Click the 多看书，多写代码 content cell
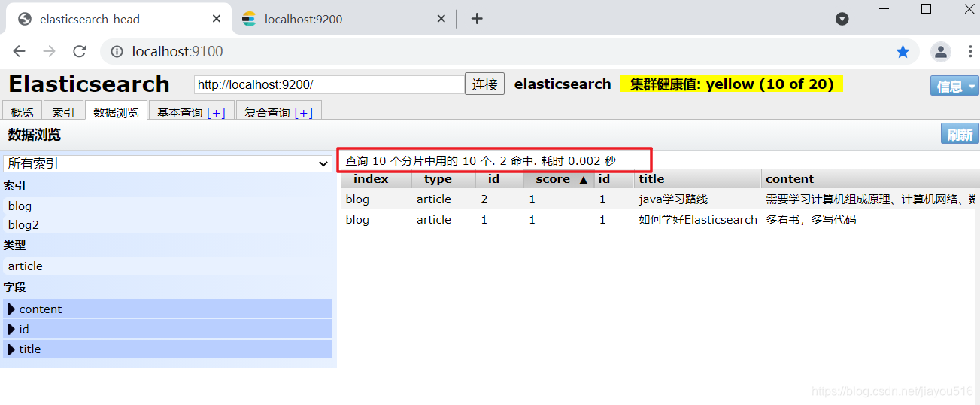This screenshot has height=405, width=980. (x=811, y=220)
